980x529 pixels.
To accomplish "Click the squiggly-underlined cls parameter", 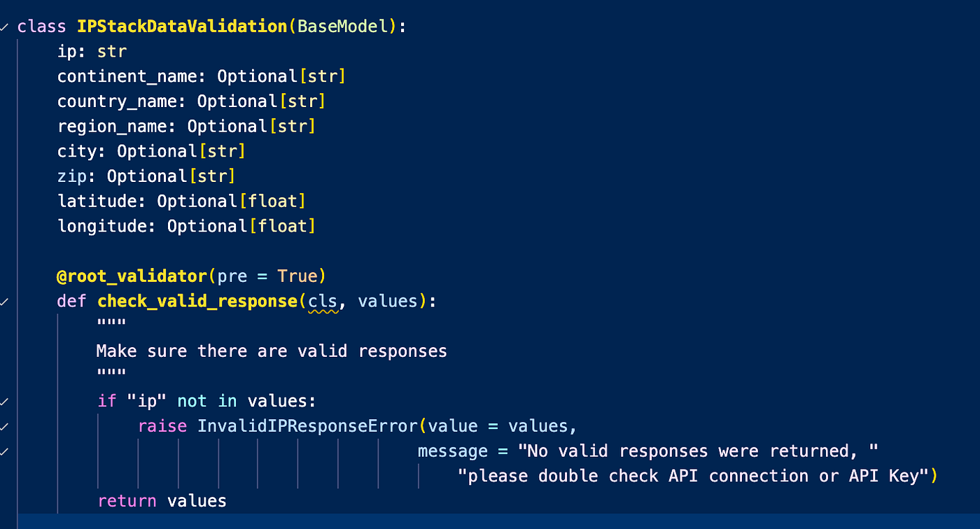I will click(x=323, y=302).
